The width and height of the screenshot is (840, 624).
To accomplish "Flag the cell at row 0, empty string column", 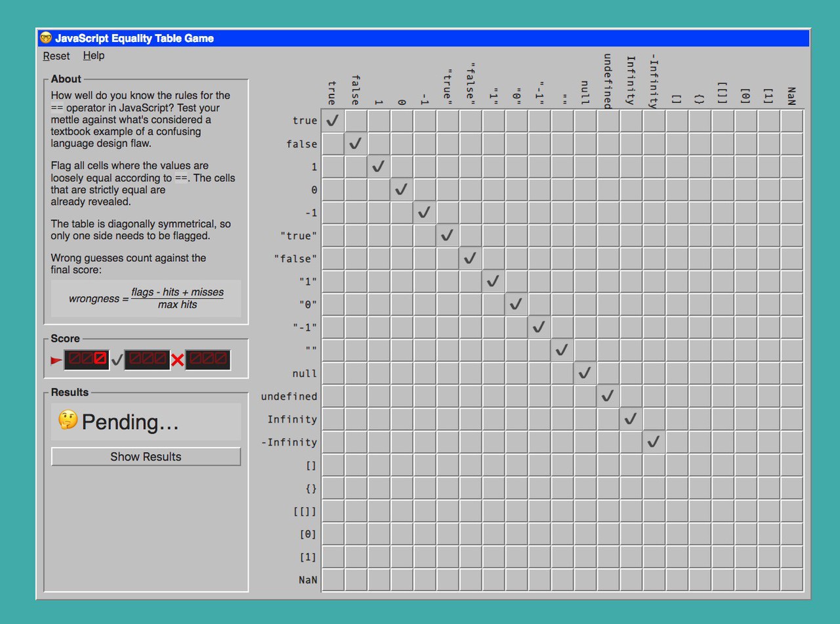I will [x=562, y=190].
